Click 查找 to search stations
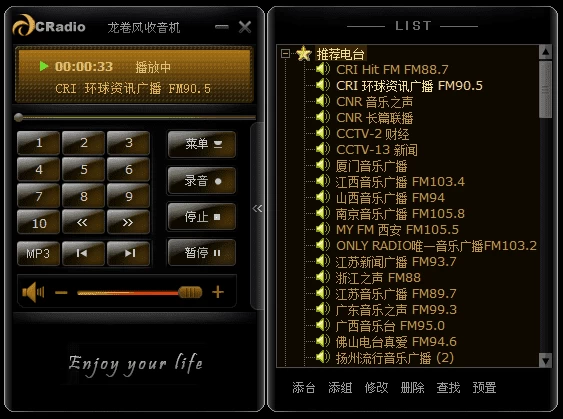The width and height of the screenshot is (563, 419). click(x=448, y=388)
